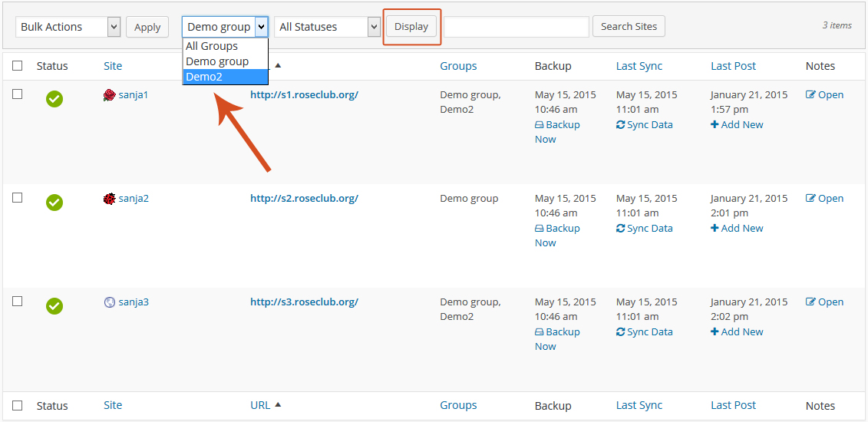Tick the select-all checkbox in the table header
The width and height of the screenshot is (868, 422).
pyautogui.click(x=17, y=66)
